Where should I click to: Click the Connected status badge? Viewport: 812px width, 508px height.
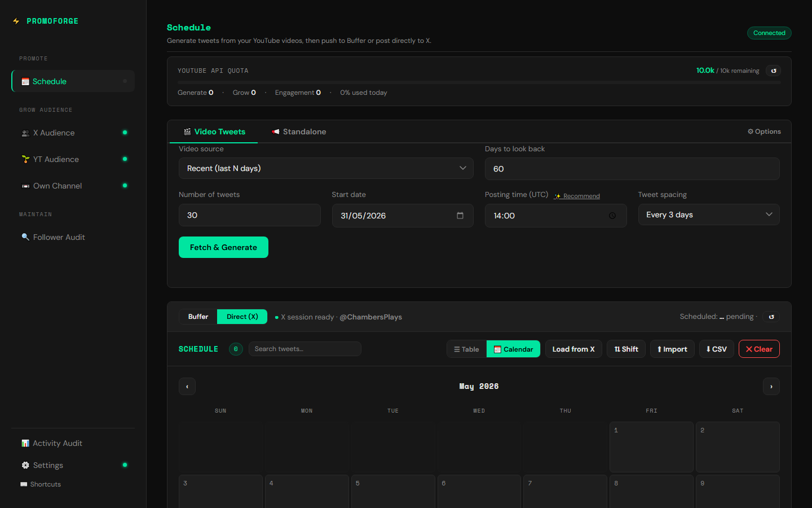click(x=769, y=33)
